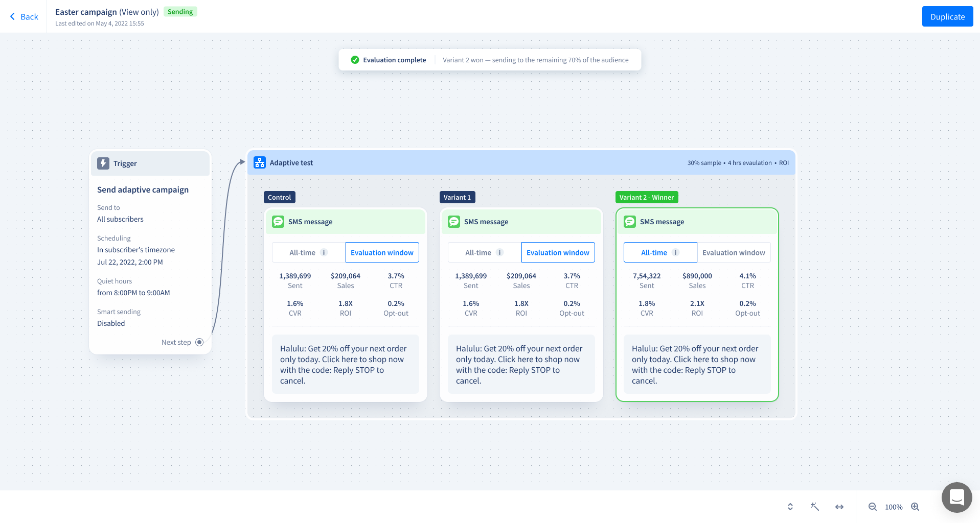This screenshot has width=980, height=523.
Task: Click the Variant 1 label
Action: click(x=457, y=197)
